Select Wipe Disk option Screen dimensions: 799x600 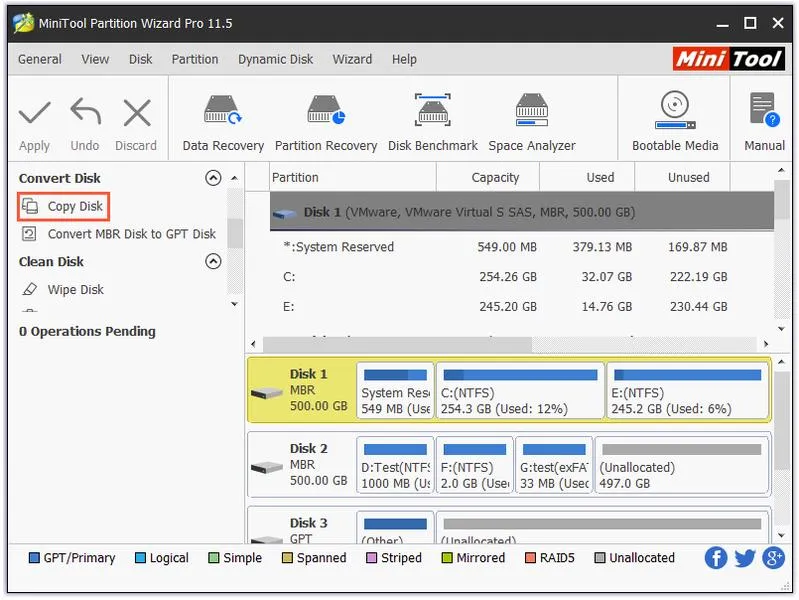point(63,290)
